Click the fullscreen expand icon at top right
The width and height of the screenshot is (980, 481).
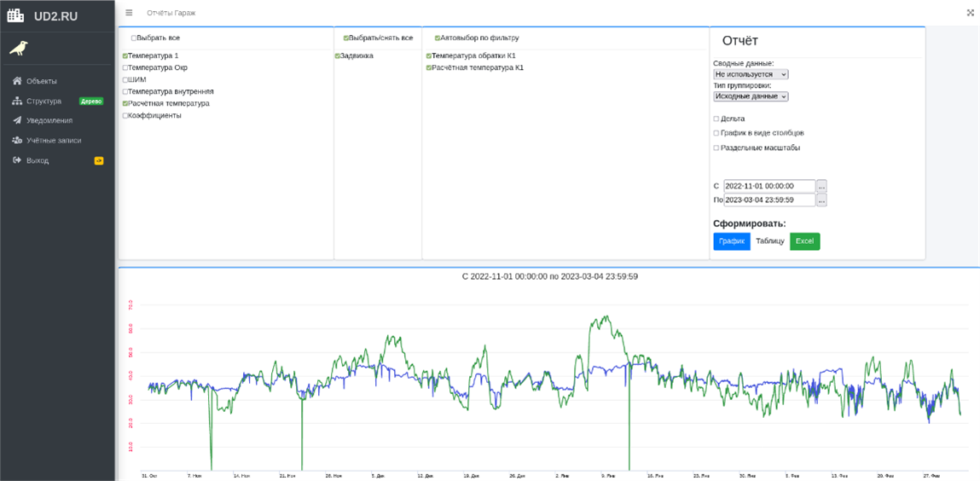tap(971, 13)
